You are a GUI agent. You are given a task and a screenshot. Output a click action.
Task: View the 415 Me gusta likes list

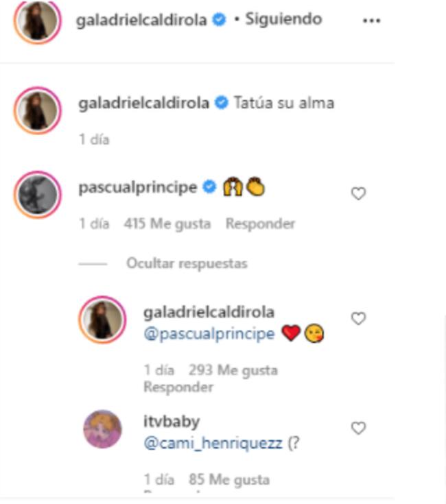(167, 224)
